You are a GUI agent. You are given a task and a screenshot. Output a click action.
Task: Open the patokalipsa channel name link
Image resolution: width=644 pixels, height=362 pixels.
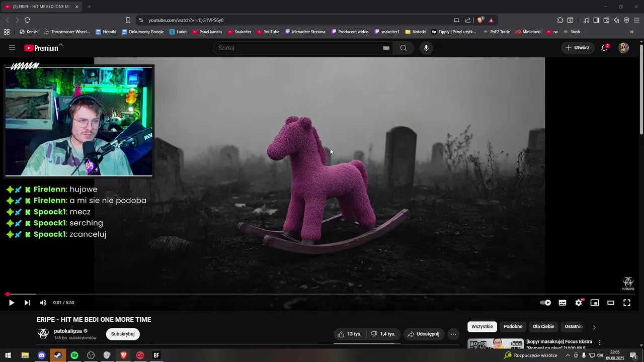coord(68,331)
